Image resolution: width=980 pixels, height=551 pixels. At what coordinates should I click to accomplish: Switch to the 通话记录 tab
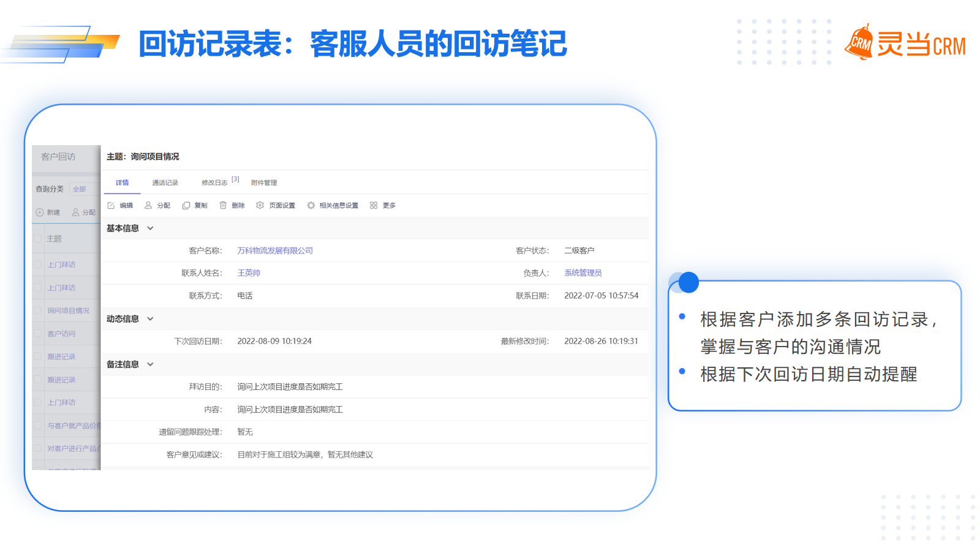[x=165, y=183]
